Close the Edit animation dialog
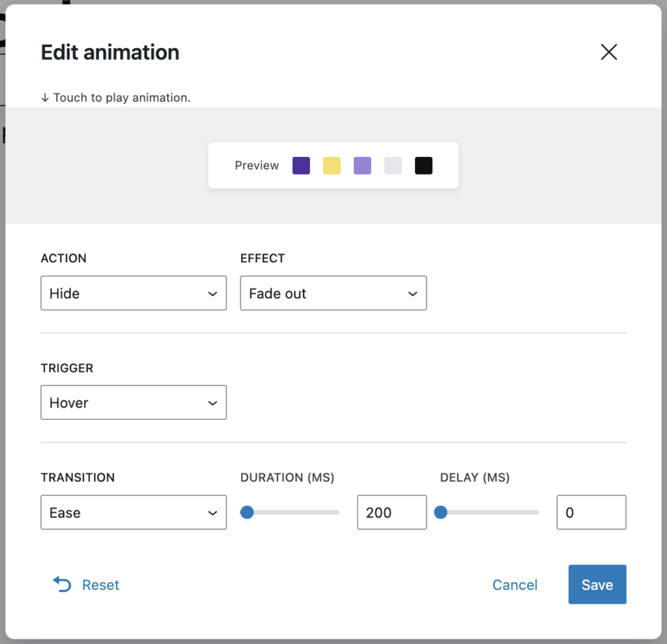The width and height of the screenshot is (667, 644). 609,52
